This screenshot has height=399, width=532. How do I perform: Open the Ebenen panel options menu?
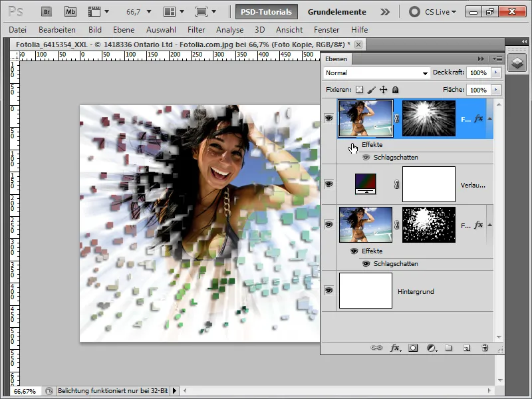click(x=497, y=59)
